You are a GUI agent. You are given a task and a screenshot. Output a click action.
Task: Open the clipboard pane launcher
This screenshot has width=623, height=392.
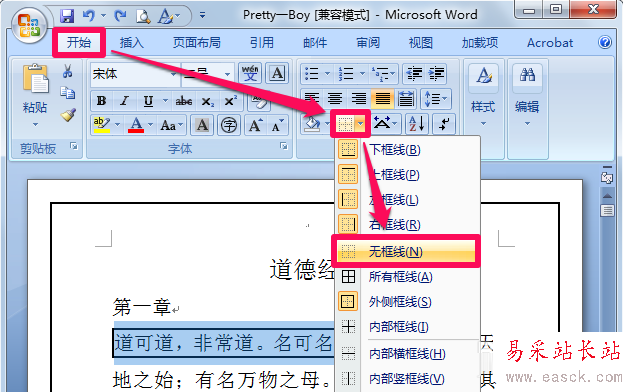point(74,146)
